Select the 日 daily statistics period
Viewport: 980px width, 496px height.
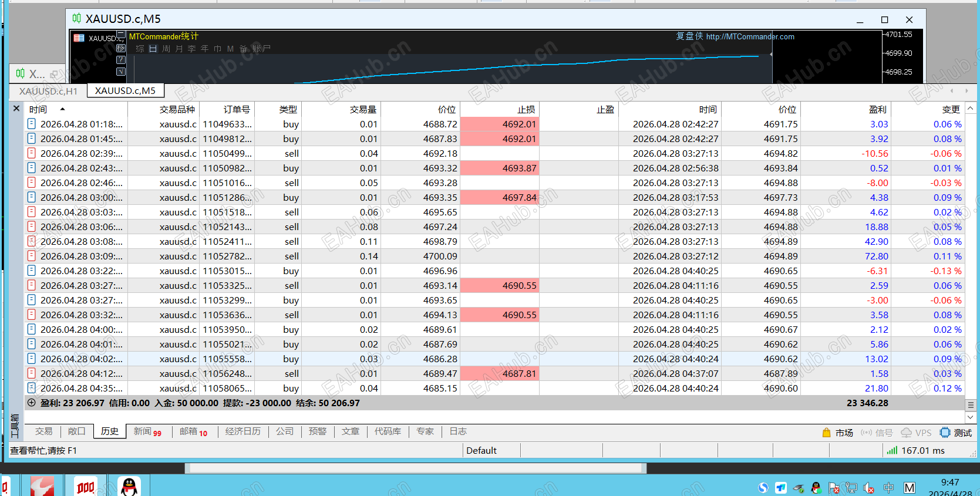[x=153, y=49]
